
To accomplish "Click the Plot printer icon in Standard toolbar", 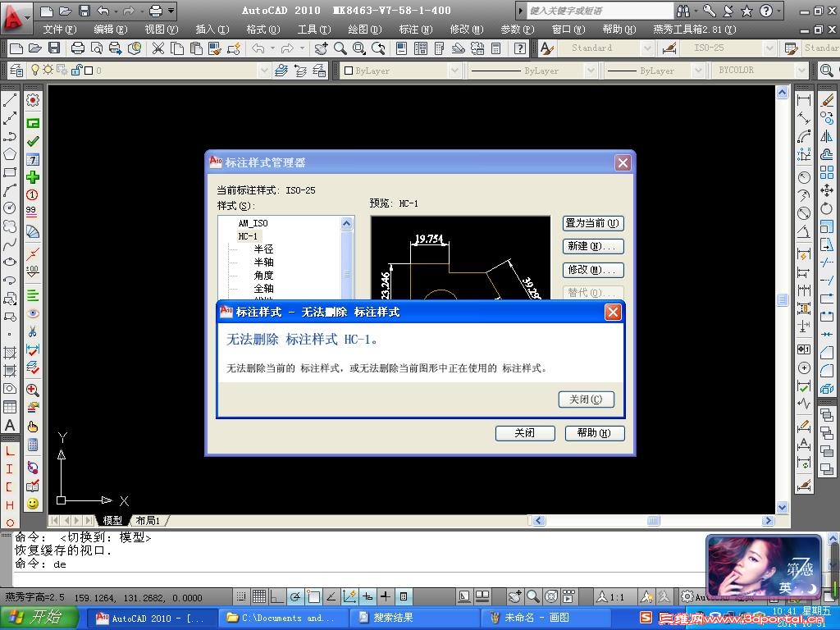I will click(78, 48).
